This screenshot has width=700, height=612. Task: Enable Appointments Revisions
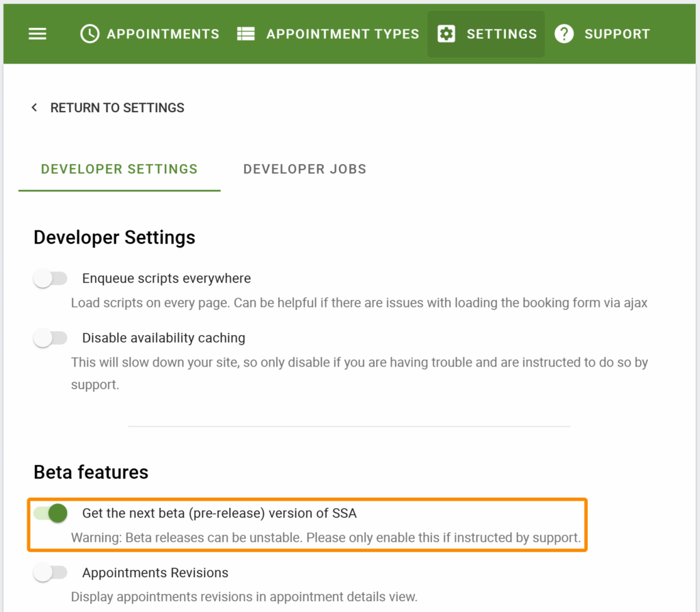pos(50,572)
